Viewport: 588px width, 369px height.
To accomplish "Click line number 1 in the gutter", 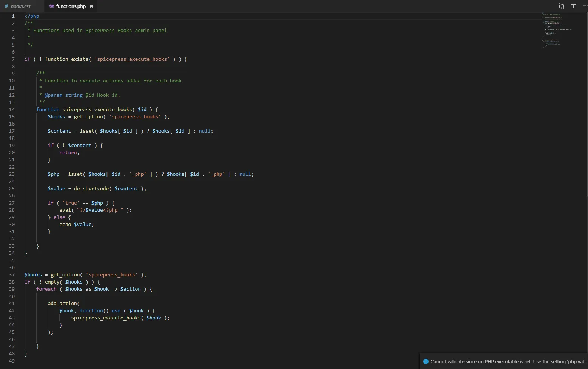I will click(x=13, y=16).
